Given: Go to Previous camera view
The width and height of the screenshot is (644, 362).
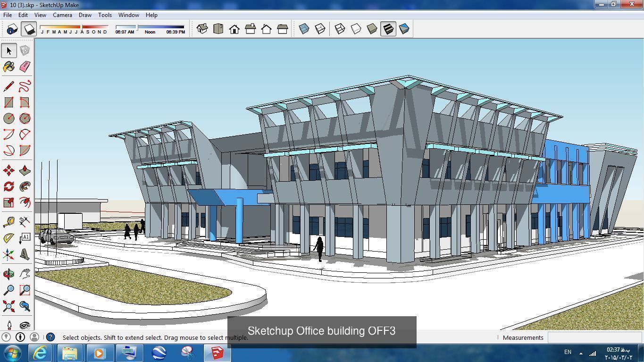Looking at the screenshot, I should pyautogui.click(x=25, y=306).
